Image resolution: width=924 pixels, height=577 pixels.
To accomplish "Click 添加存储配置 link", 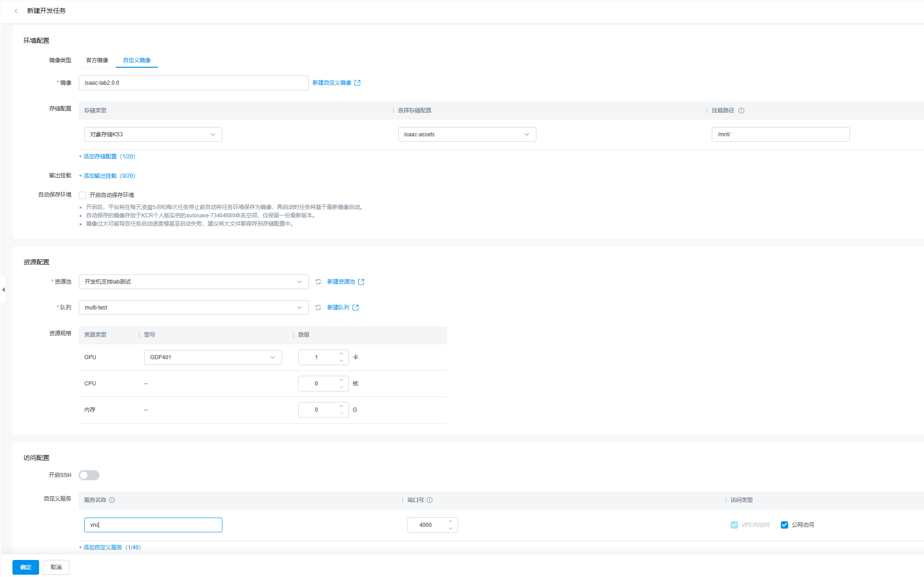I will (100, 157).
